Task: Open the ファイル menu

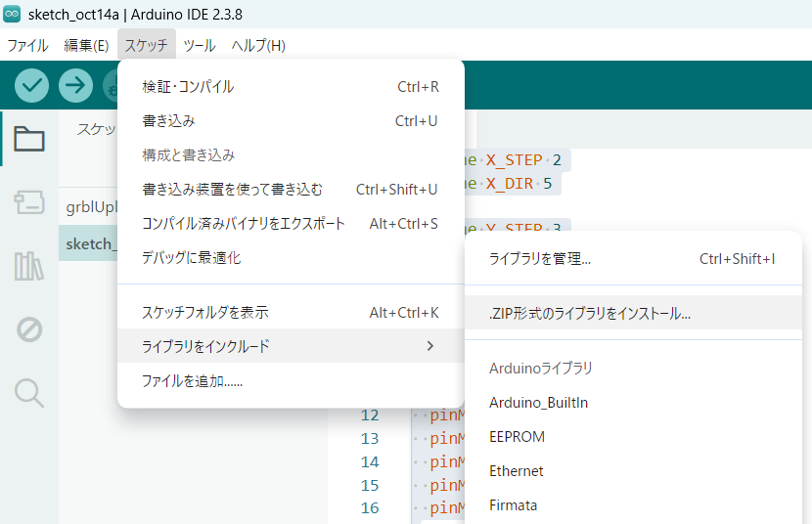Action: click(x=27, y=46)
